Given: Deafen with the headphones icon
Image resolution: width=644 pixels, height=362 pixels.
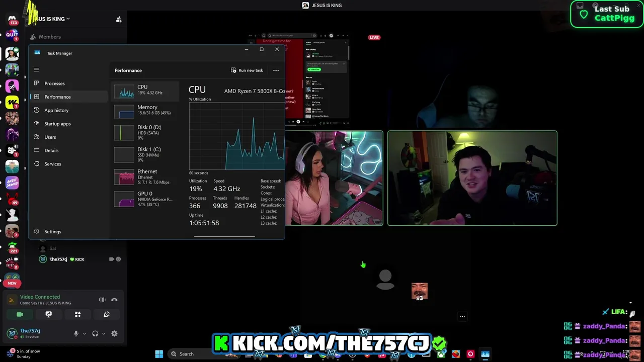Looking at the screenshot, I should 95,333.
